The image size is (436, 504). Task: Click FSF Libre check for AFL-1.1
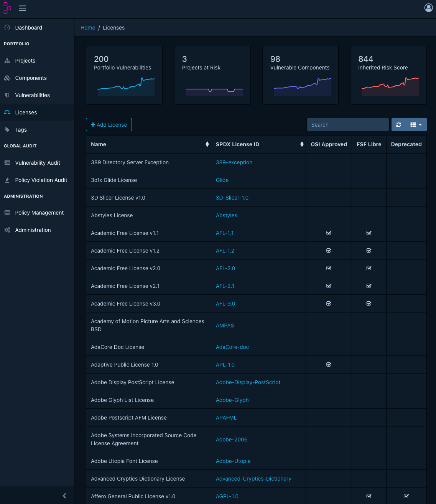pos(369,233)
